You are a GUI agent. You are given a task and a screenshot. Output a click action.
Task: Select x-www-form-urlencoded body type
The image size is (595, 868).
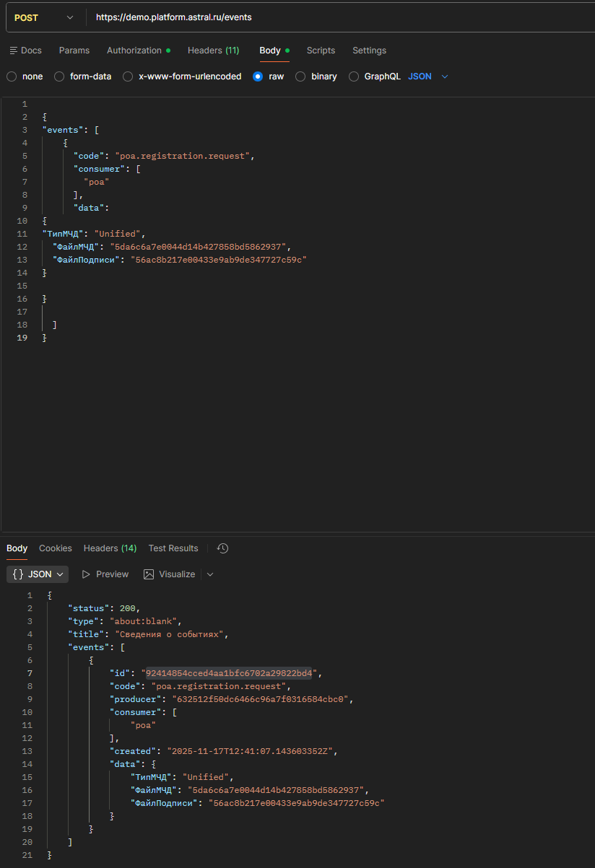128,76
